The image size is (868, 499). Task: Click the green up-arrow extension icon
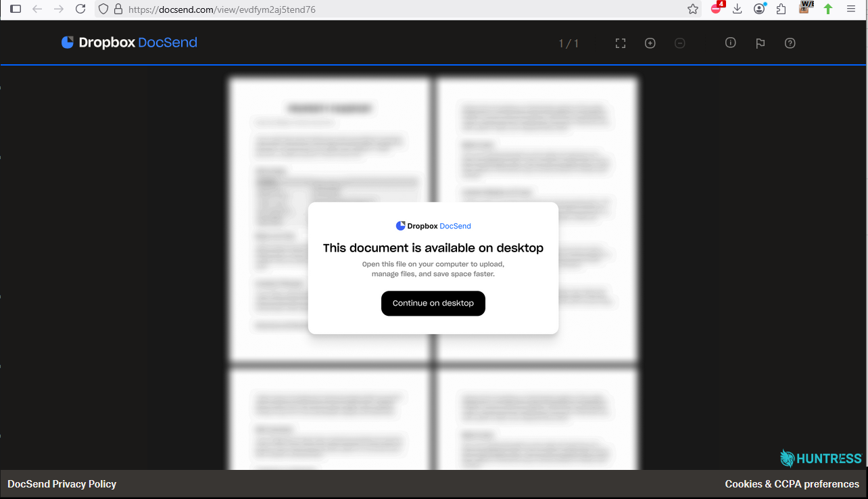(x=828, y=9)
